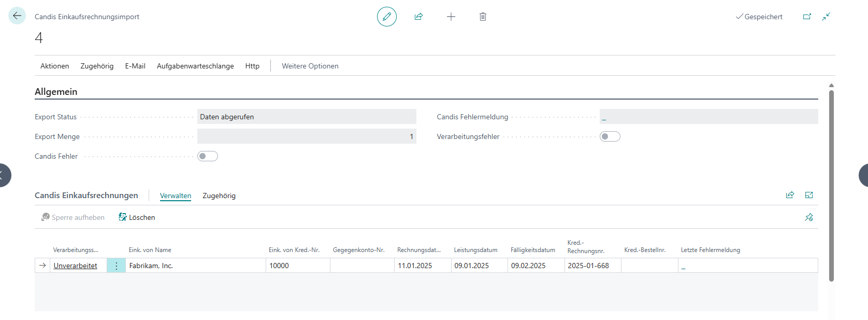
Task: Click the Löschen button
Action: (x=137, y=217)
